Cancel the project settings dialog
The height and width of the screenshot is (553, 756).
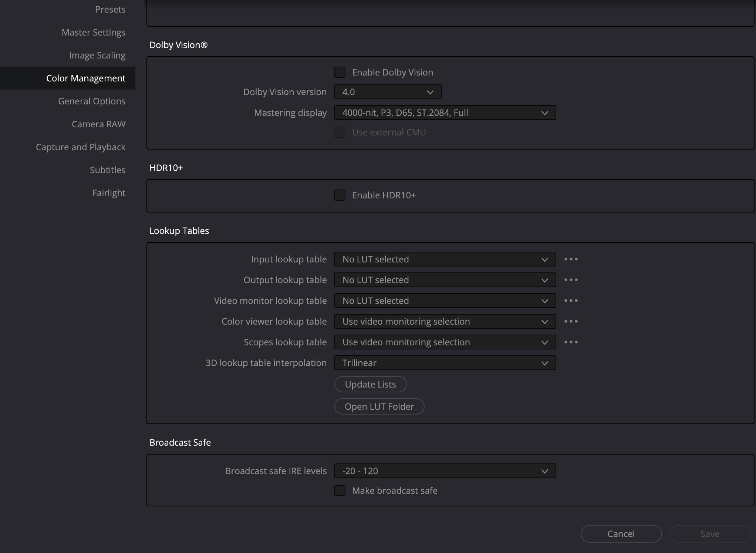621,534
